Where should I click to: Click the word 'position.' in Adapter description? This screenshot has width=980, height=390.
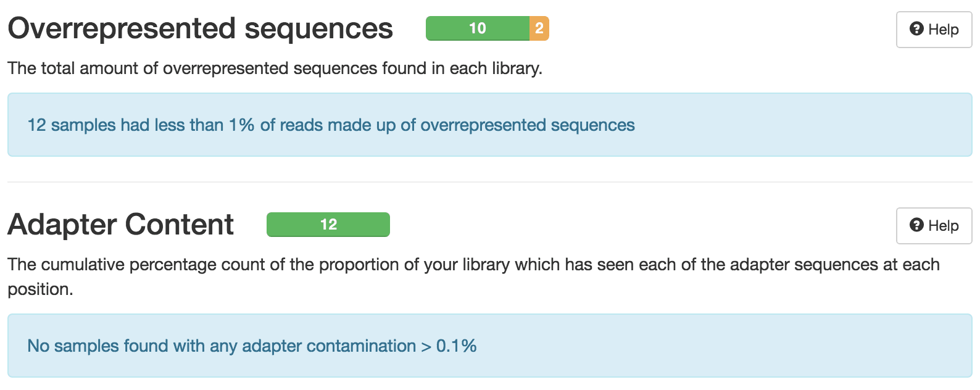(40, 289)
